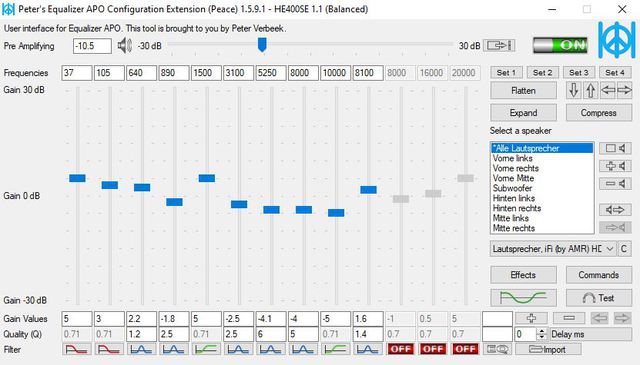The width and height of the screenshot is (640, 365).
Task: Adjust the Delay ms stepper arrows
Action: click(542, 334)
